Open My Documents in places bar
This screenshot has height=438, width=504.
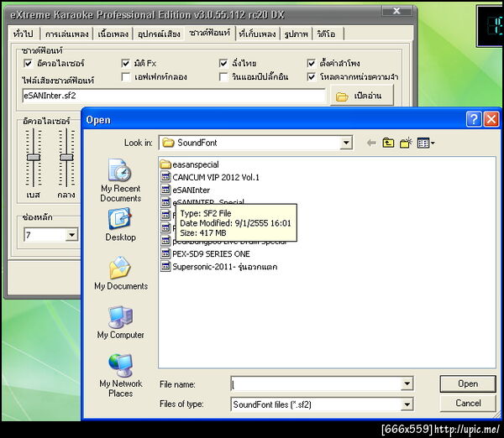[121, 274]
